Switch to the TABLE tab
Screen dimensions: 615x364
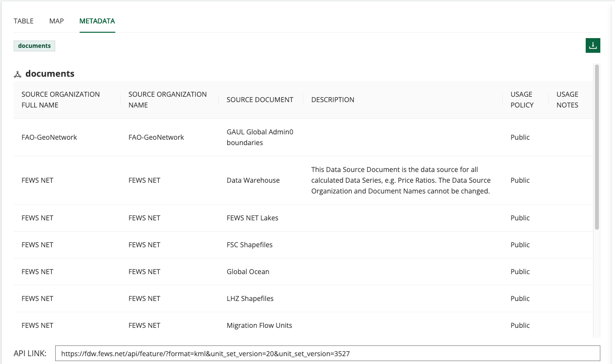23,21
